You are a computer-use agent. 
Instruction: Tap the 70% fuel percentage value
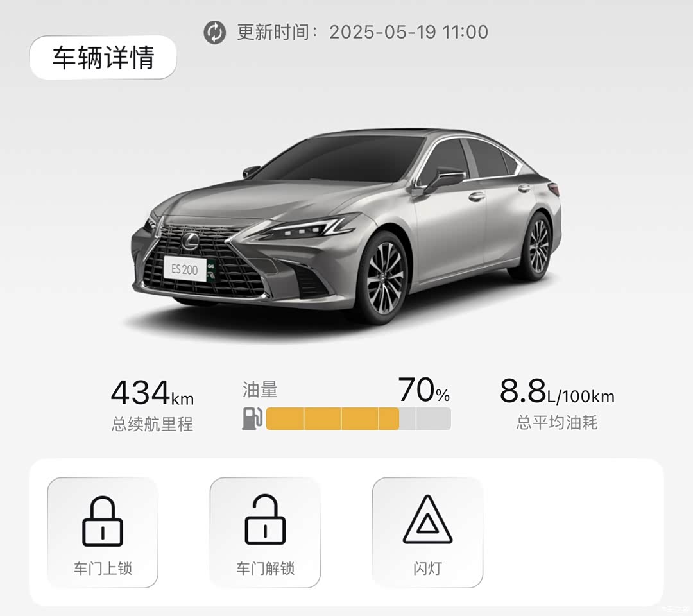point(424,389)
